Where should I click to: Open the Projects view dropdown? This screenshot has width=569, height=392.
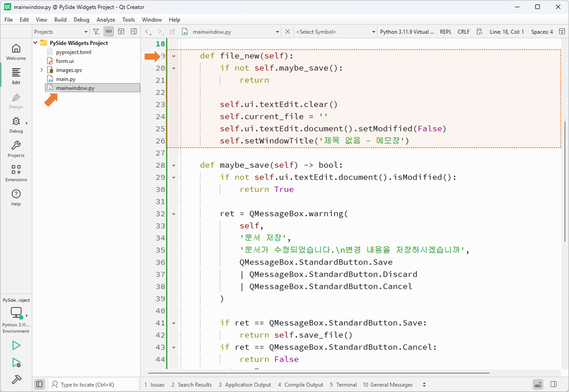[61, 32]
